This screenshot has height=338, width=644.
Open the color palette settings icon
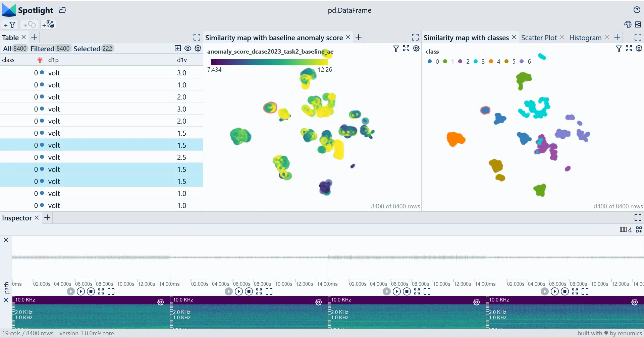coord(628,24)
